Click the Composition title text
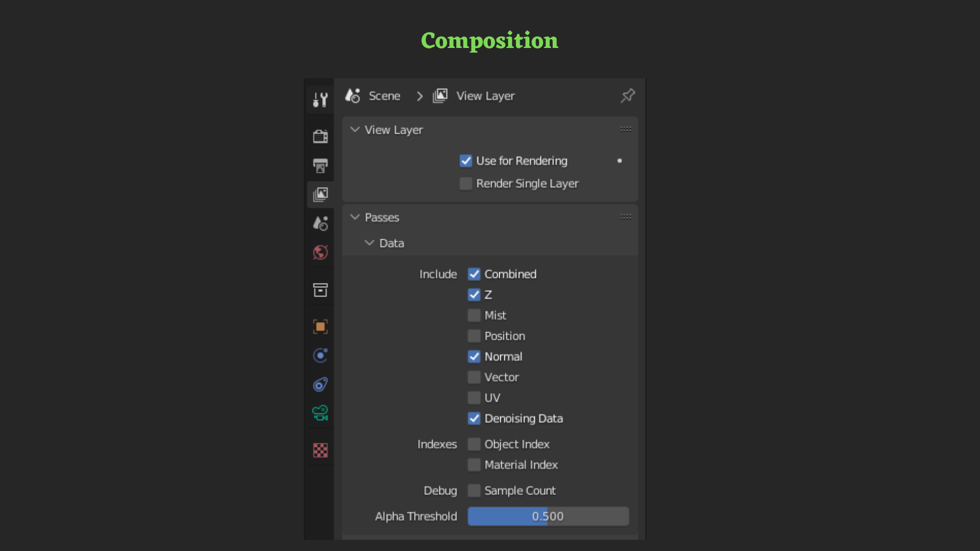Screen dimensions: 980x551 click(x=489, y=40)
